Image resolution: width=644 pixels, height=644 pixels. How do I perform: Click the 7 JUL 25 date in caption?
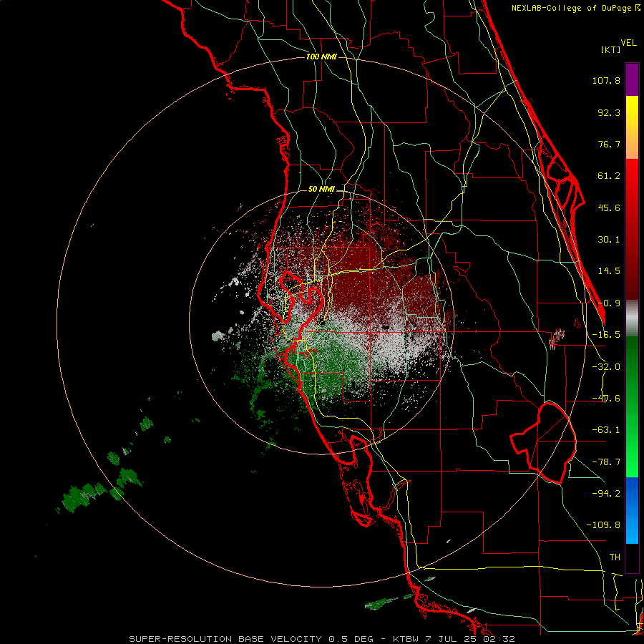tap(452, 639)
